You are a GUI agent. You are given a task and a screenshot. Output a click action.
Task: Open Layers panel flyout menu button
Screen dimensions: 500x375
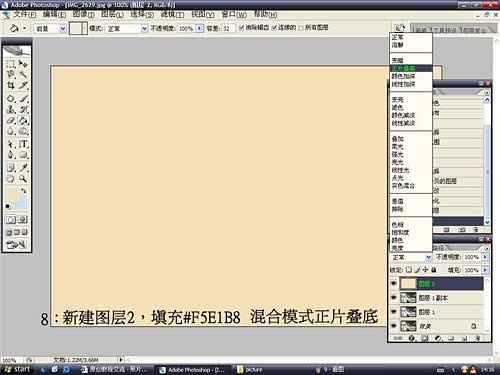(487, 248)
